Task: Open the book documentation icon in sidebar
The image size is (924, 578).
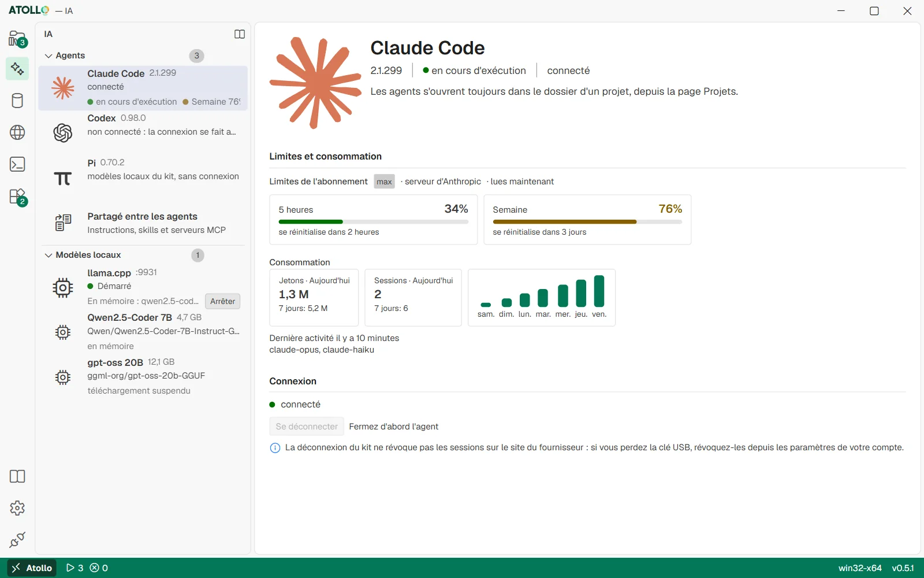Action: pos(17,476)
